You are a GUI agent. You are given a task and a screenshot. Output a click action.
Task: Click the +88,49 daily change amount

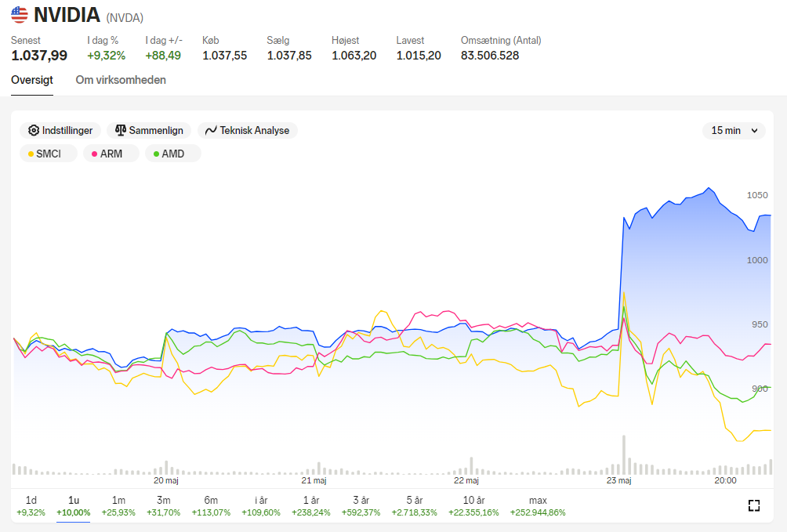coord(163,56)
